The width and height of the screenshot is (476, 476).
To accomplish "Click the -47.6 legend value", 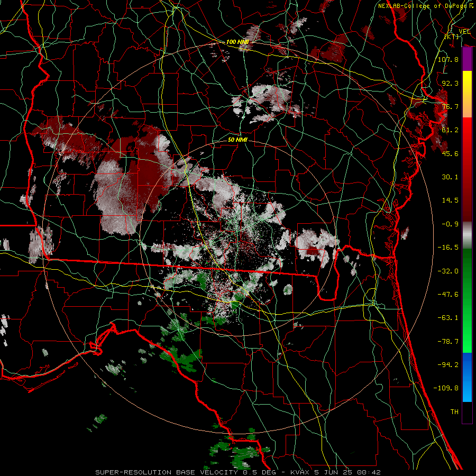I will 448,295.
